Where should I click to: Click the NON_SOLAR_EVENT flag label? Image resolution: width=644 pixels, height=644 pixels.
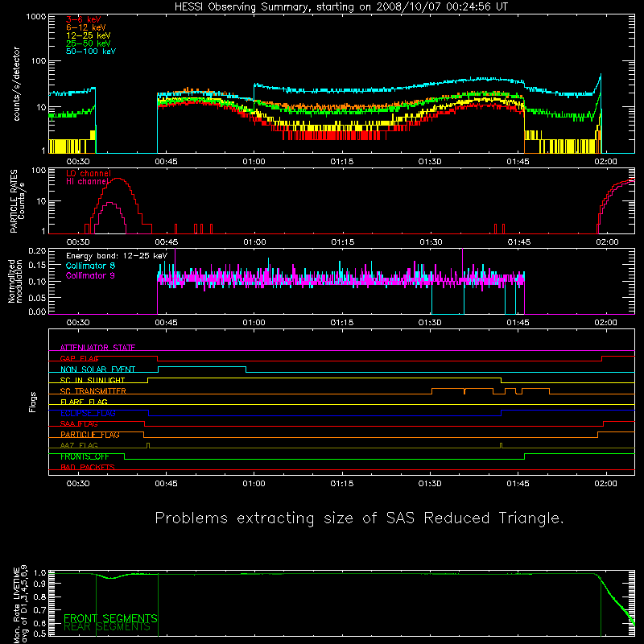(x=97, y=369)
